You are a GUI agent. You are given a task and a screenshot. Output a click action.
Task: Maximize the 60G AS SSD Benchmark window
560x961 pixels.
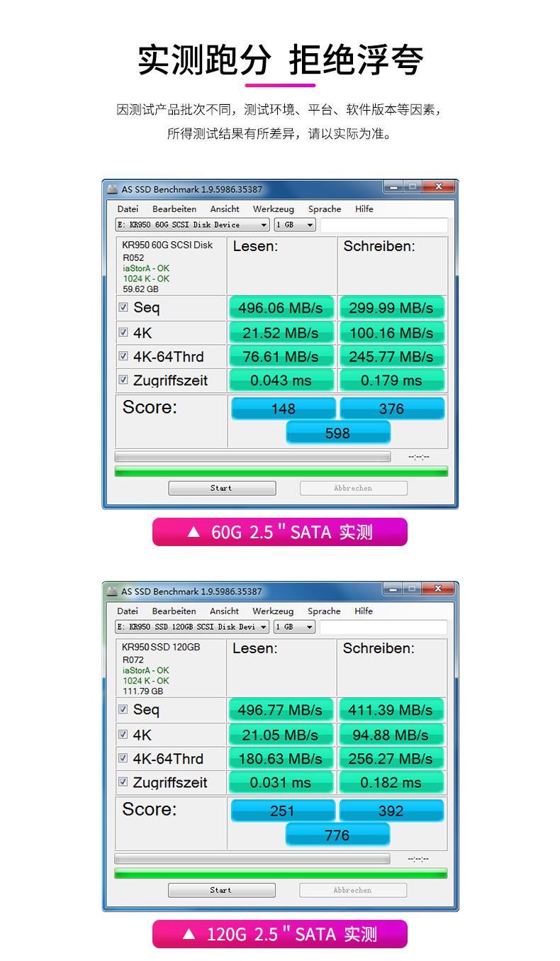tap(412, 187)
